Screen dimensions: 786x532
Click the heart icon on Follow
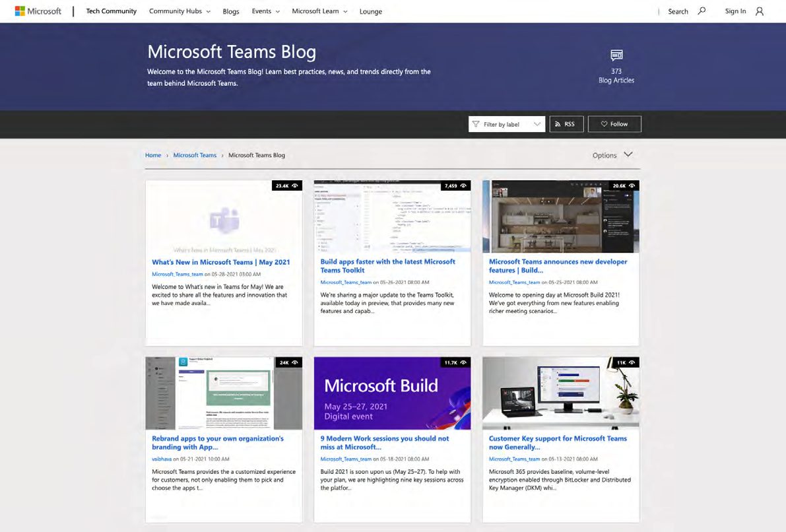pos(604,124)
